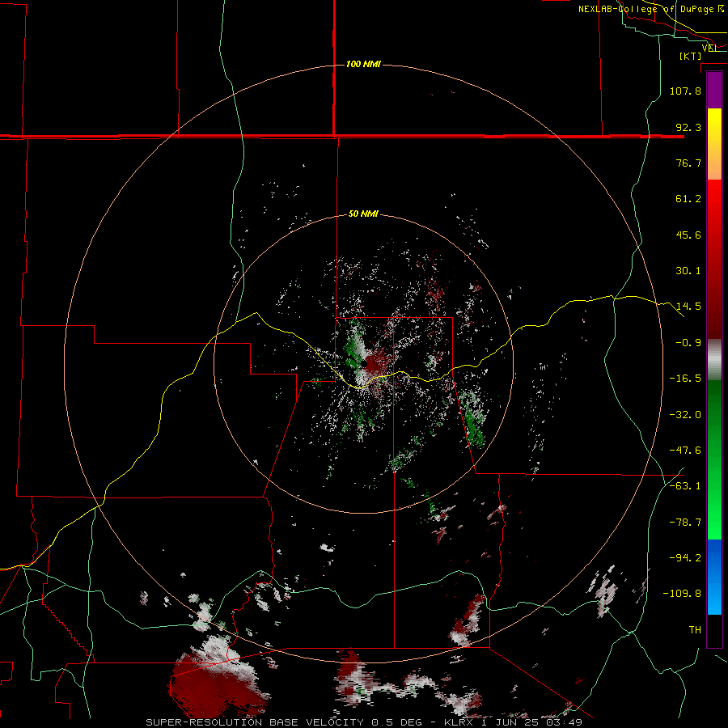
Task: Click the -63.1 velocity scale label
Action: click(685, 486)
